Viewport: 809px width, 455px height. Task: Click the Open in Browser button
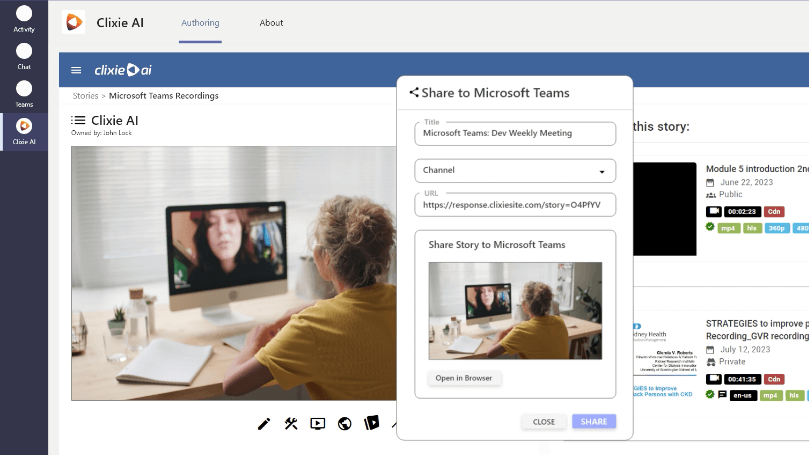[464, 378]
